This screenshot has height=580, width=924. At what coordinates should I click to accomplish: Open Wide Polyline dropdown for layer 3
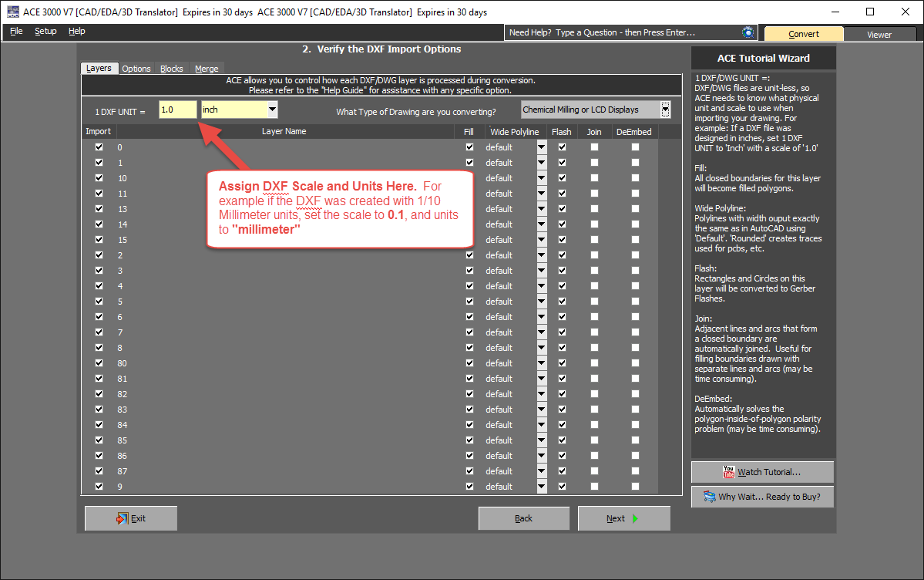pos(542,271)
